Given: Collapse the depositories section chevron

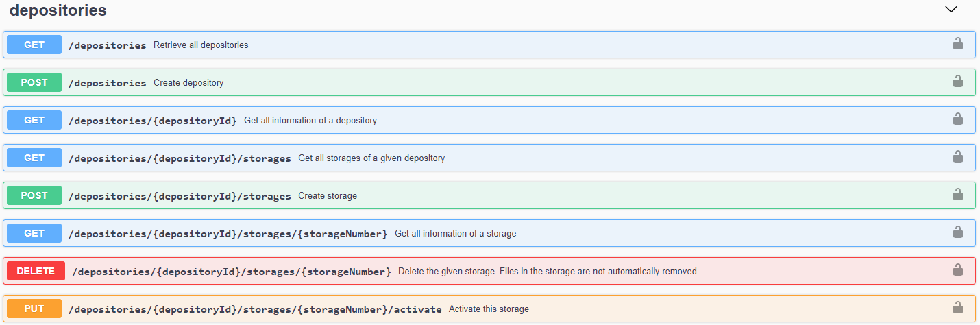Looking at the screenshot, I should 951,10.
